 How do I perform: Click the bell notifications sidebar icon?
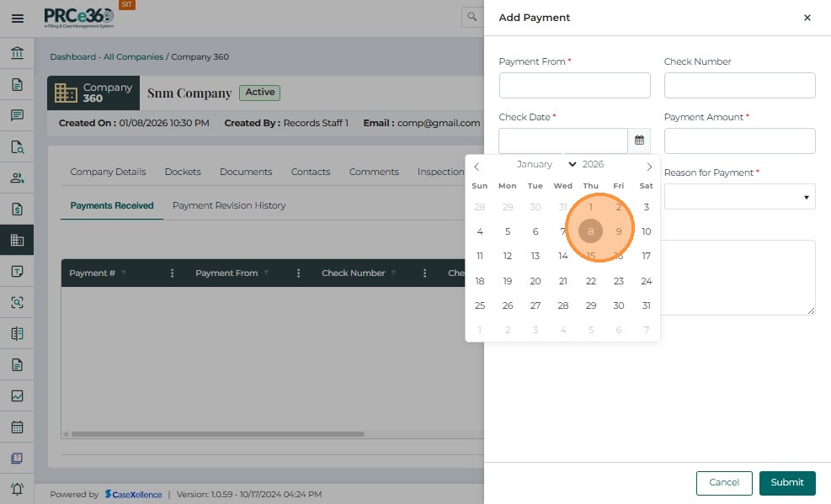pos(17,489)
